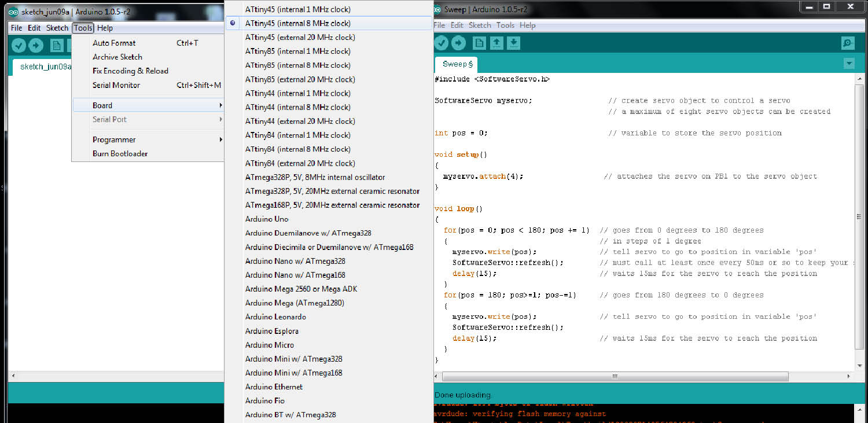This screenshot has height=423, width=868.
Task: Select ATmega328P 8MHz internal oscillator board
Action: coord(329,177)
